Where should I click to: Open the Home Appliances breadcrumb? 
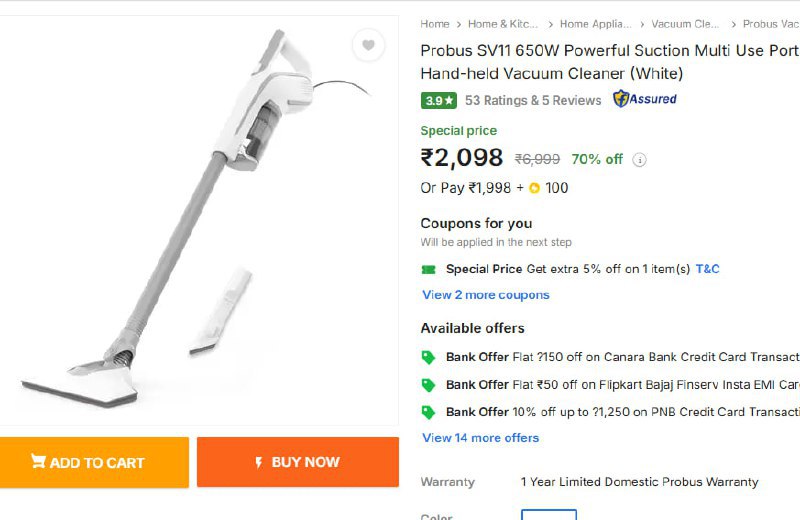(595, 24)
